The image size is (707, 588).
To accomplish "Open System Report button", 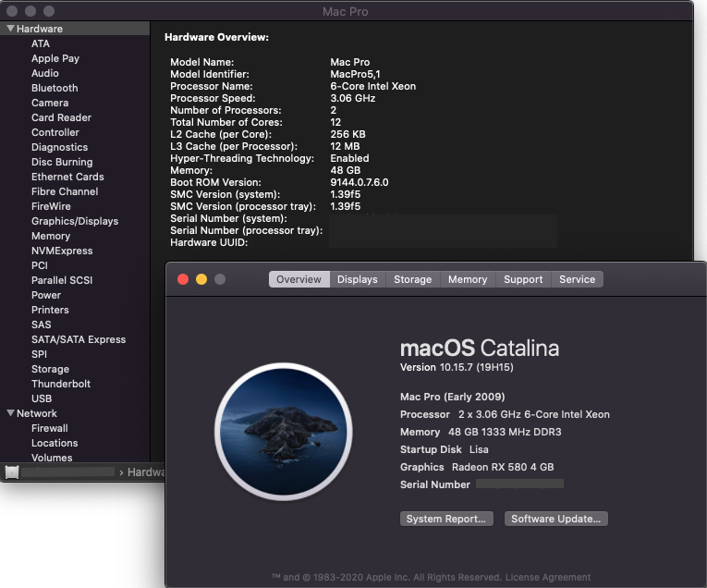I will (446, 519).
